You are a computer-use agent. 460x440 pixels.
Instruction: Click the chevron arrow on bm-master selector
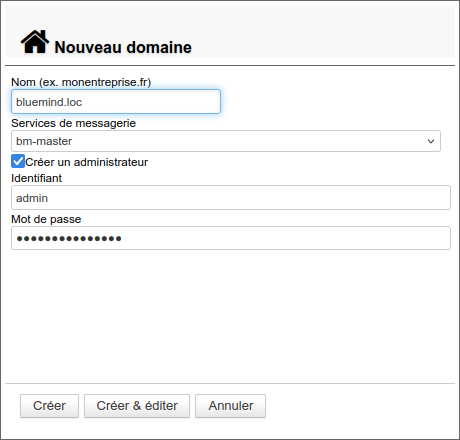click(x=431, y=141)
